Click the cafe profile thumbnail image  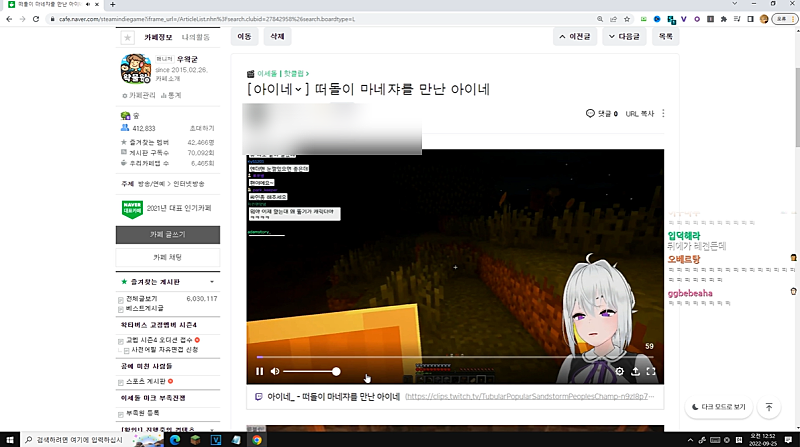click(x=136, y=69)
